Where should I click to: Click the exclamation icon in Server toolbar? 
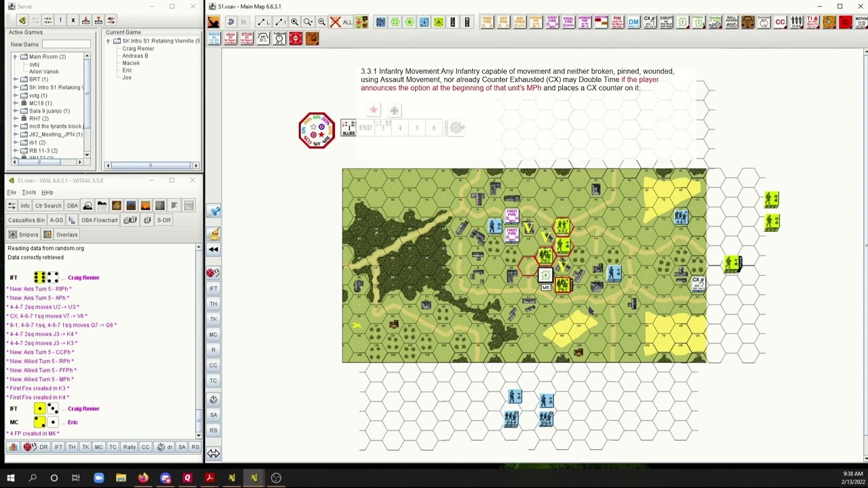click(x=60, y=20)
